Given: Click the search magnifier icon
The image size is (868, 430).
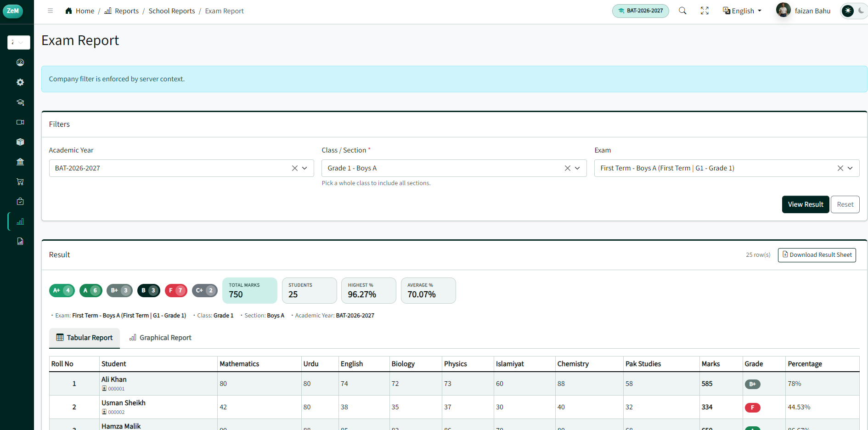Looking at the screenshot, I should pos(682,11).
